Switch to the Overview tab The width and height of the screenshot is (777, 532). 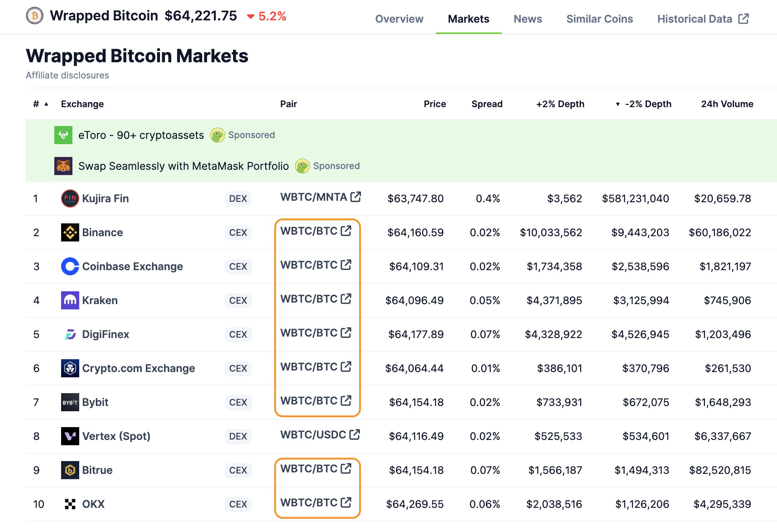coord(399,19)
